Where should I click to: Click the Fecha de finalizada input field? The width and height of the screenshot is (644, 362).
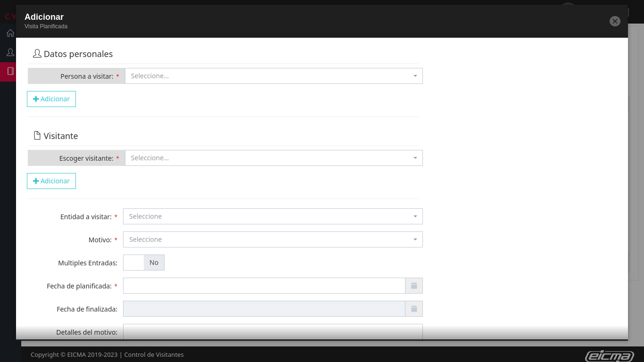[264, 309]
